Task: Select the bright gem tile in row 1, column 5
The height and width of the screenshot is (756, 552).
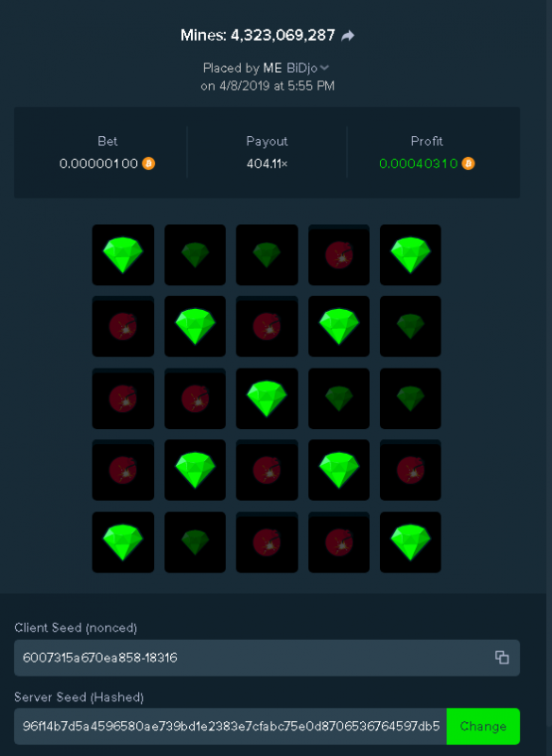Action: click(x=410, y=254)
